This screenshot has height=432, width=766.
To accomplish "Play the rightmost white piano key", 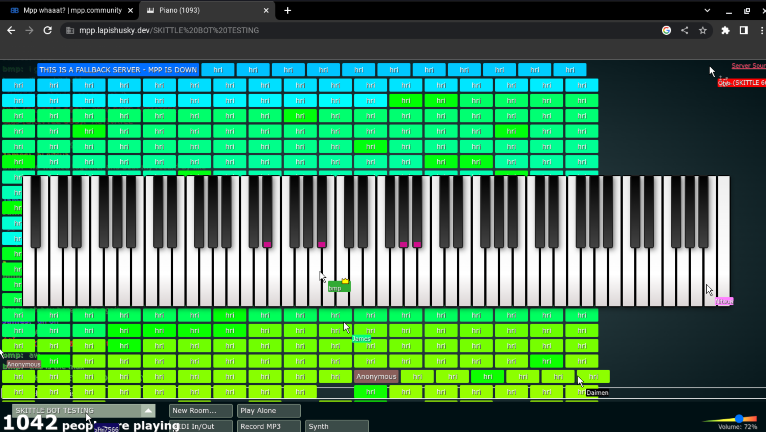I will click(x=723, y=241).
